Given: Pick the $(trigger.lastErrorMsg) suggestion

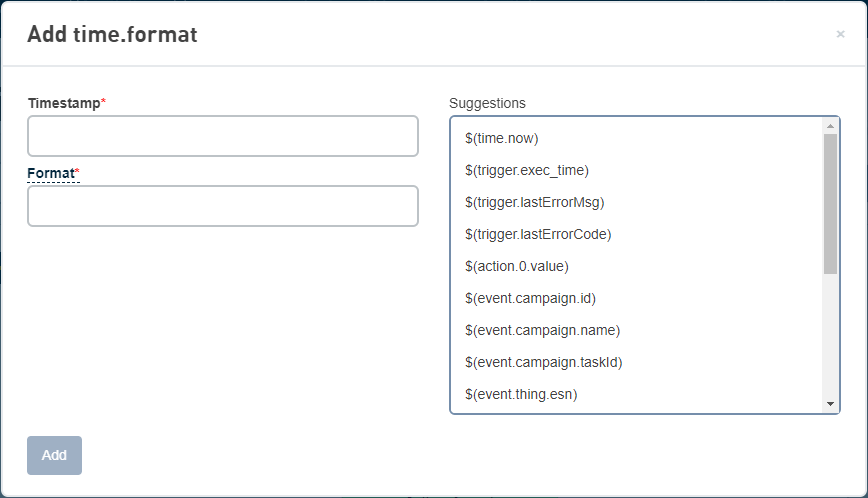Looking at the screenshot, I should pyautogui.click(x=535, y=202).
